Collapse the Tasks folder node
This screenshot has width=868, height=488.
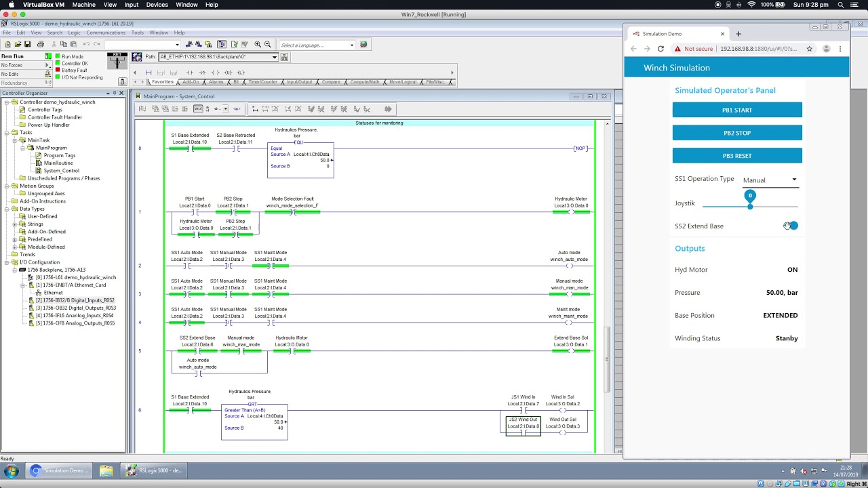7,132
